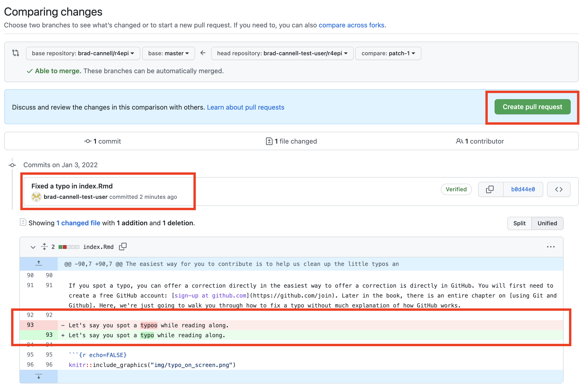This screenshot has width=582, height=392.
Task: Expand diff downward below line 96
Action: [39, 376]
